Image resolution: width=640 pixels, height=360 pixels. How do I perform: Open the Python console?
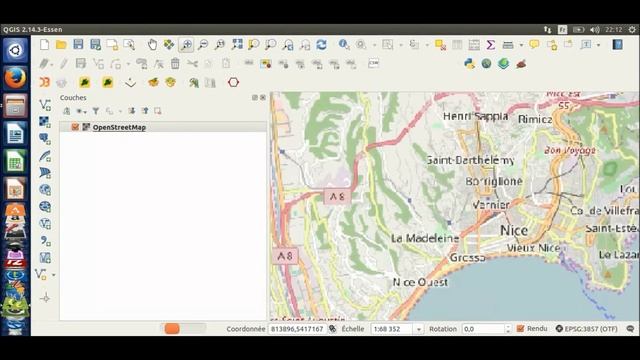click(469, 64)
